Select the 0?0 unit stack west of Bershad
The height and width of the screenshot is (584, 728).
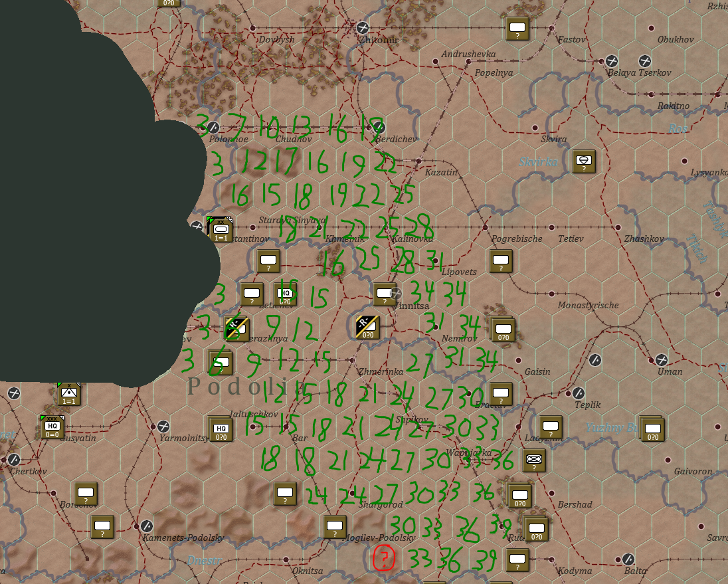[x=519, y=495]
